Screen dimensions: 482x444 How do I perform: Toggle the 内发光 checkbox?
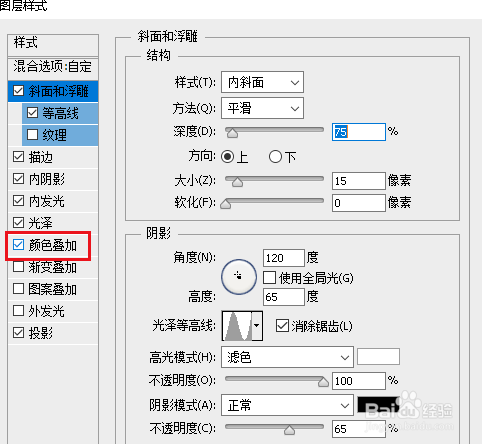[x=18, y=201]
